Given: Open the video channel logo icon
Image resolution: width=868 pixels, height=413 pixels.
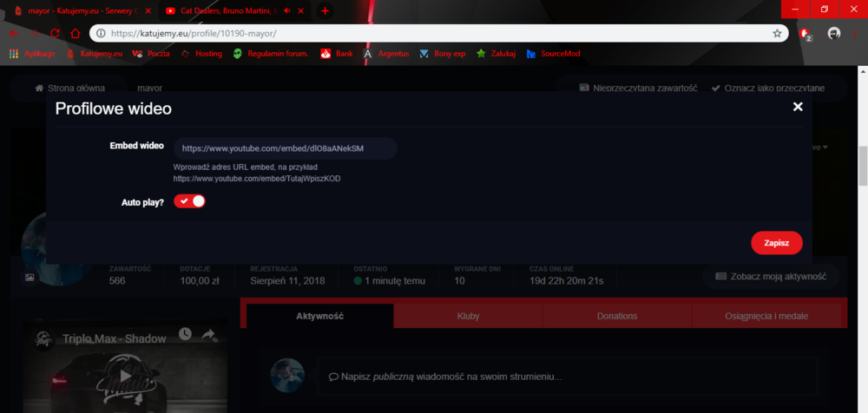Looking at the screenshot, I should click(x=43, y=338).
